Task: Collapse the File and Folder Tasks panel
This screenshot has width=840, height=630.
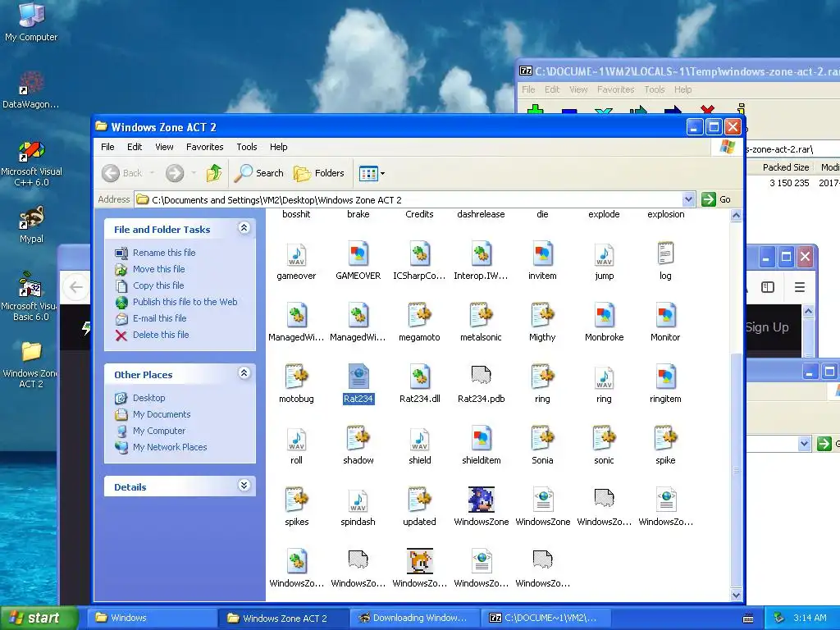Action: coord(244,228)
